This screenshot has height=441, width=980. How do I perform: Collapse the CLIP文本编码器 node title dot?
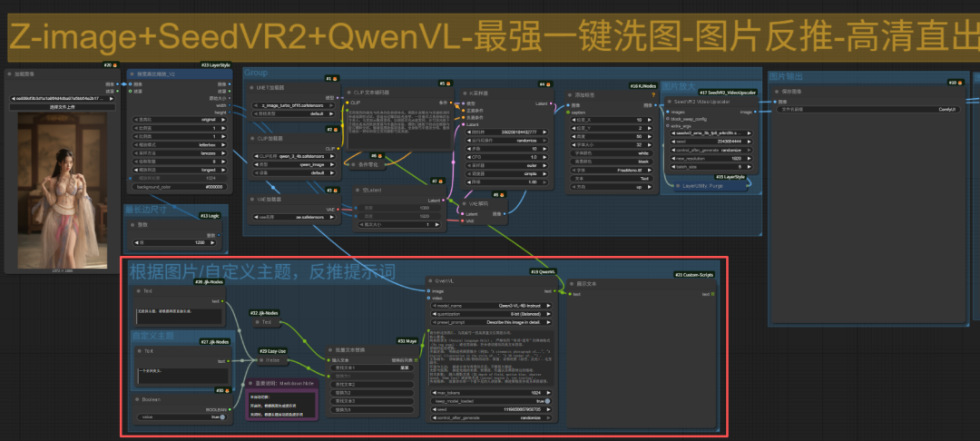(348, 93)
